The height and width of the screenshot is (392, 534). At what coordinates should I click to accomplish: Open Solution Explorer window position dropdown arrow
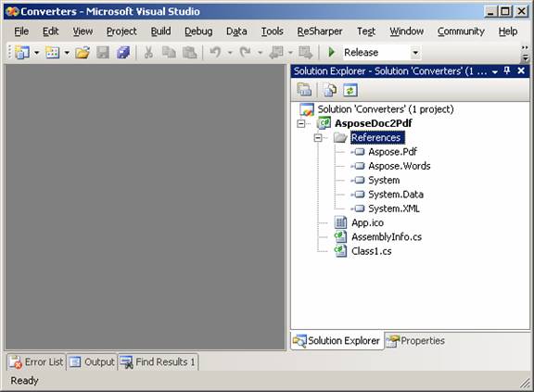point(495,71)
